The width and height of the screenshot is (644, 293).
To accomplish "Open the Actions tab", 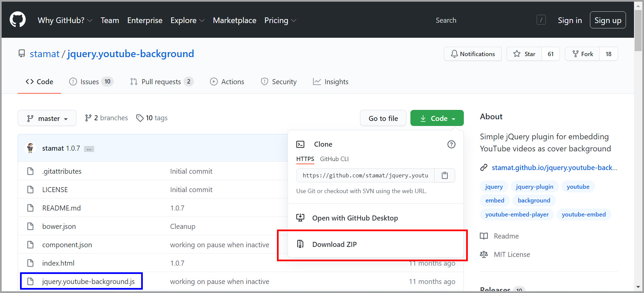I will click(227, 82).
